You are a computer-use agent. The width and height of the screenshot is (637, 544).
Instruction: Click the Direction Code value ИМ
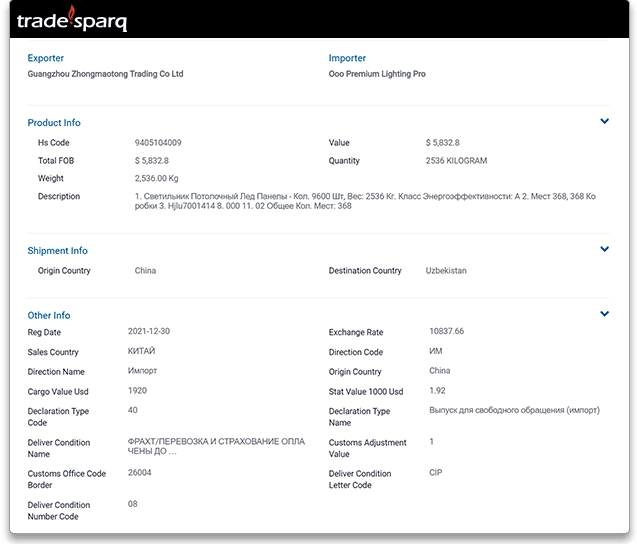pos(436,351)
